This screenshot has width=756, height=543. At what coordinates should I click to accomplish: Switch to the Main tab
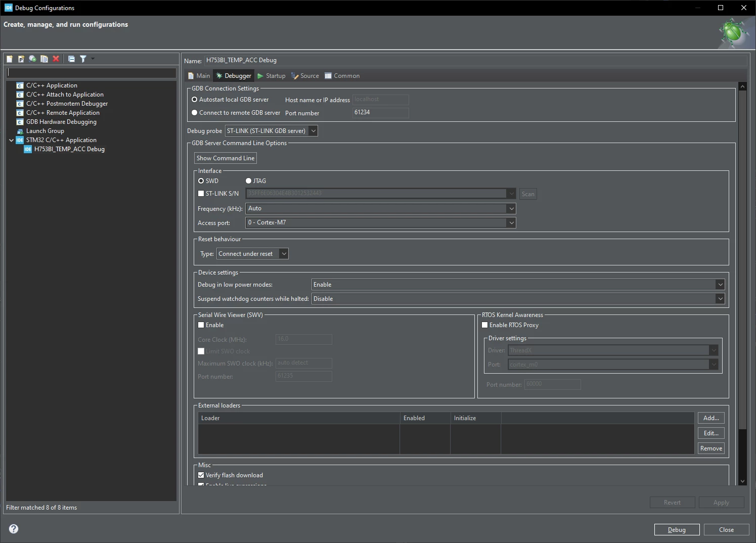[199, 76]
